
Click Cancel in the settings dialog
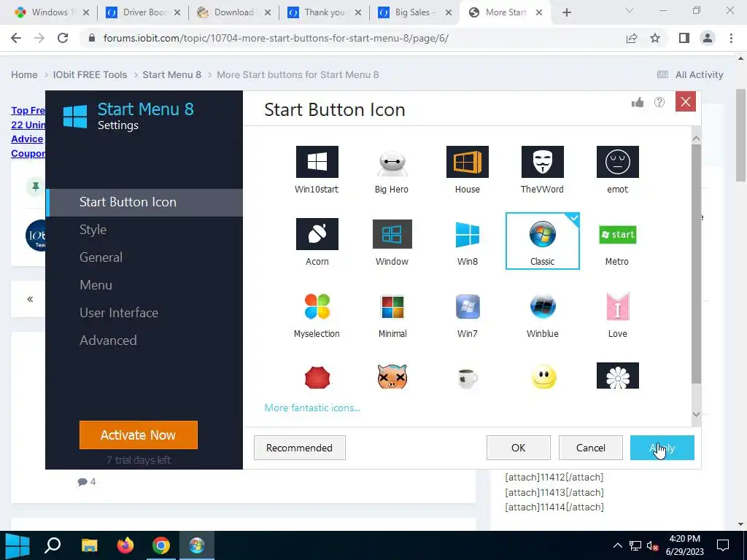590,448
